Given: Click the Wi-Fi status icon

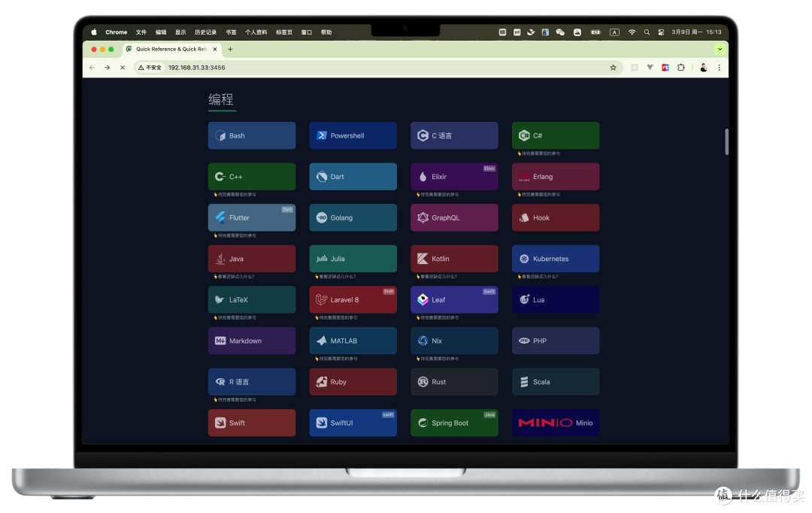Looking at the screenshot, I should coord(632,32).
